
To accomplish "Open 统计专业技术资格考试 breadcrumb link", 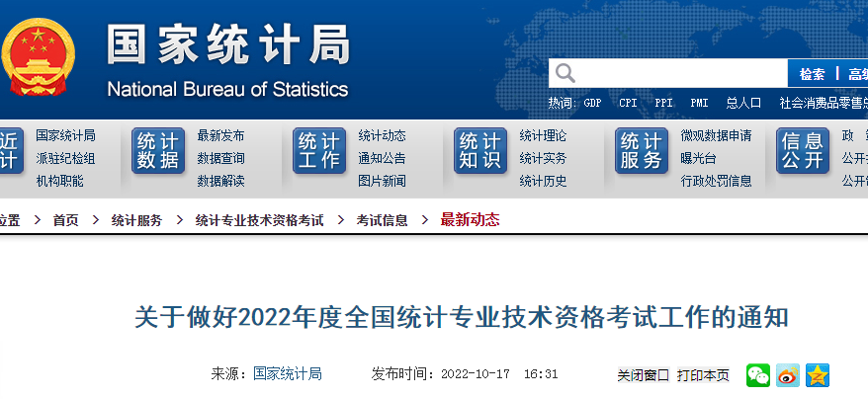I will (x=259, y=220).
